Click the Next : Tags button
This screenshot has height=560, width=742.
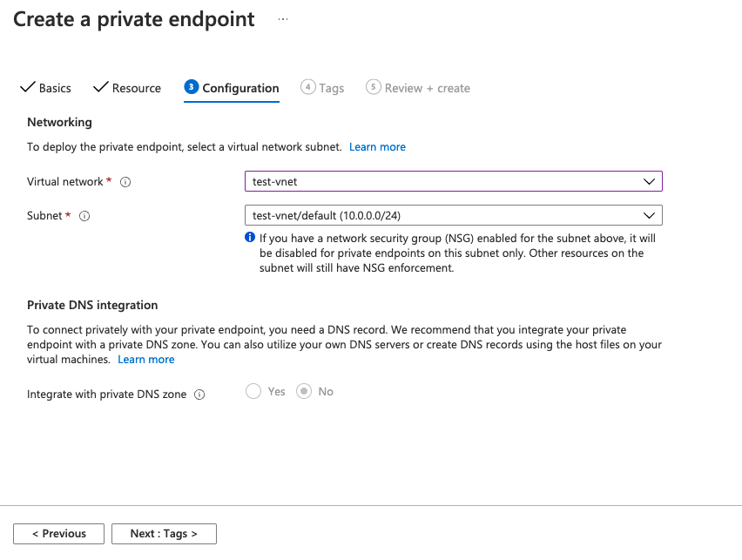(x=165, y=534)
